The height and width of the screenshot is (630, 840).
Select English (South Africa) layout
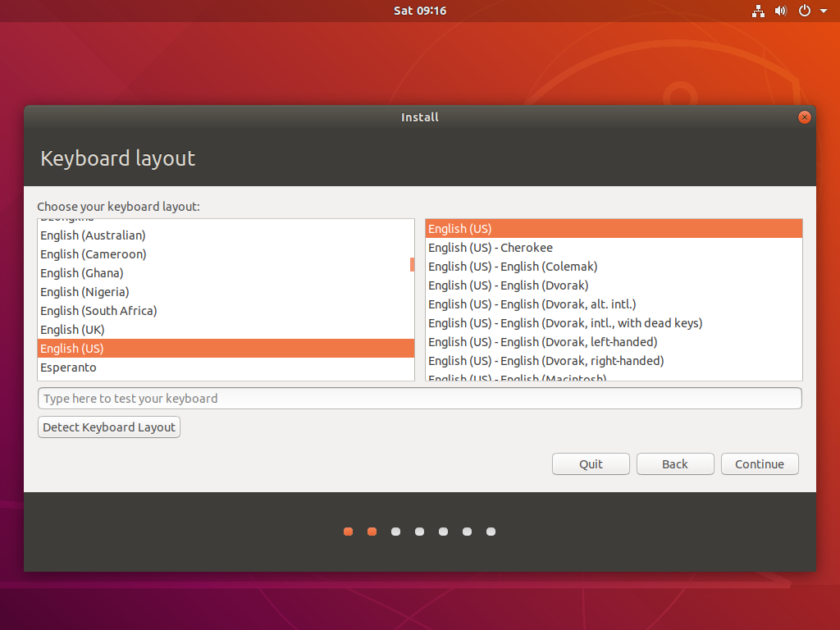pos(226,311)
